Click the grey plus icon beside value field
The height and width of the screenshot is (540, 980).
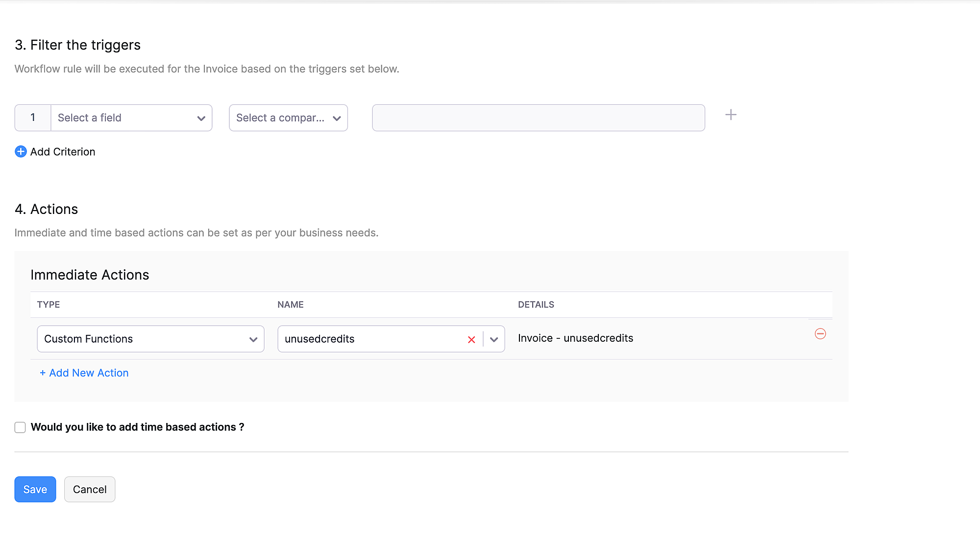(x=731, y=115)
